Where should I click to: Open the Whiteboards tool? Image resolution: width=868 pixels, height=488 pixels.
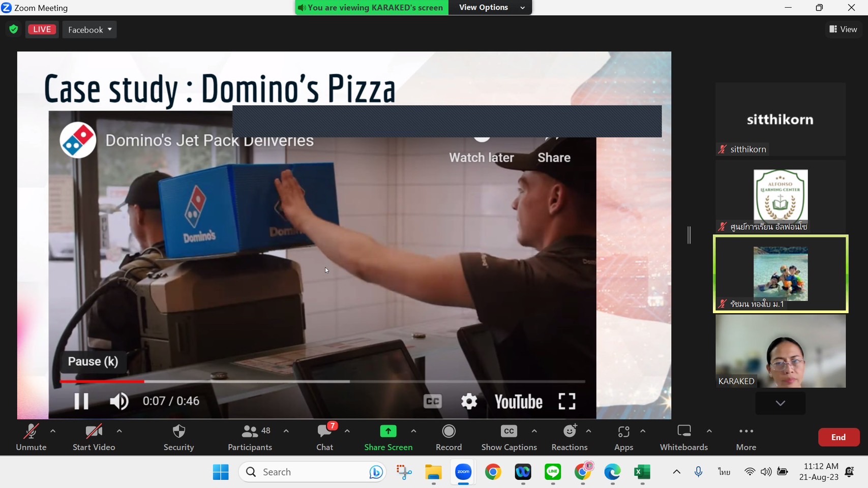point(683,437)
